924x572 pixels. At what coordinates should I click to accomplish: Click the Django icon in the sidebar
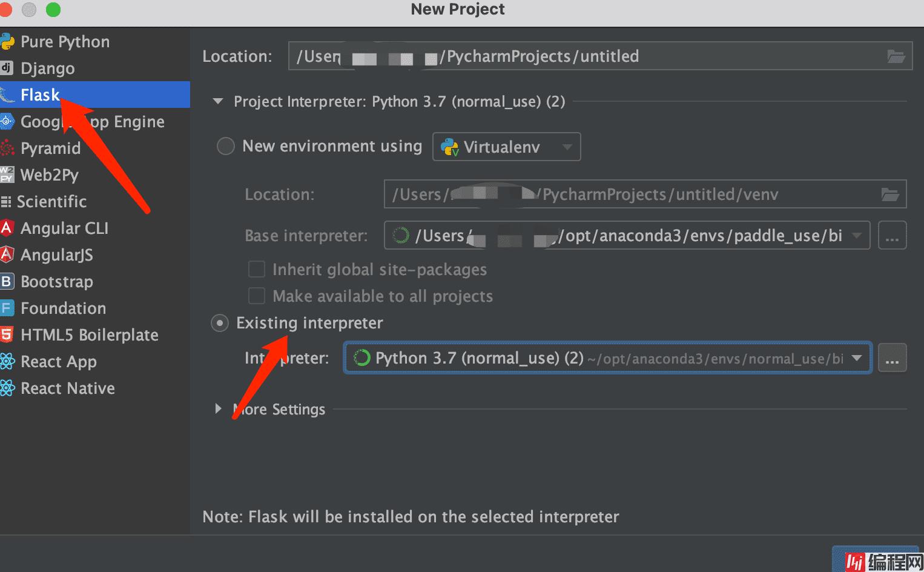pyautogui.click(x=7, y=68)
